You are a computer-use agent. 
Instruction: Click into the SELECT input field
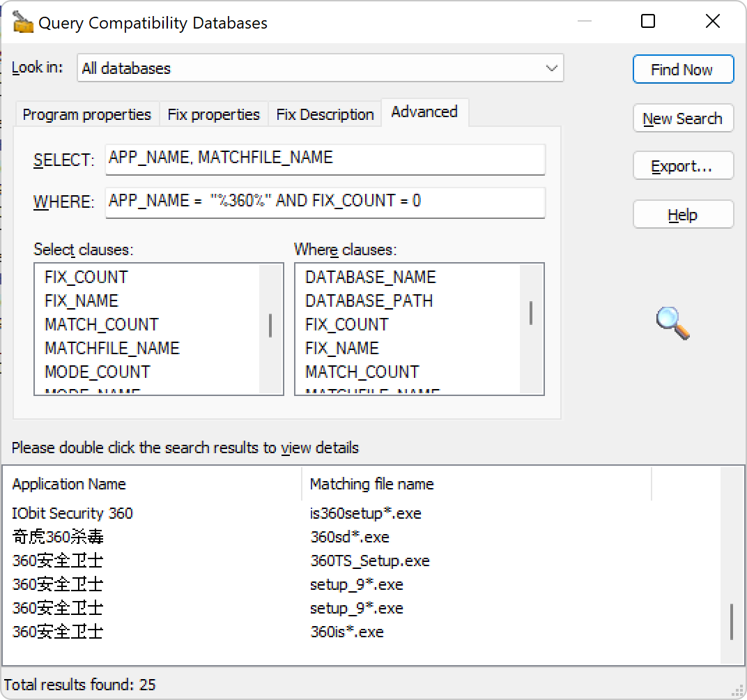click(x=325, y=159)
